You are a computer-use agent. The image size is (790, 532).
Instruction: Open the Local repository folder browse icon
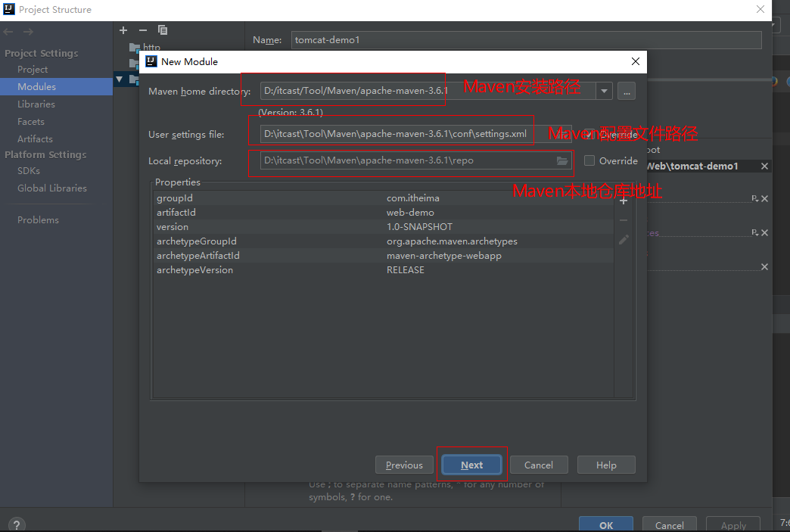(x=562, y=161)
